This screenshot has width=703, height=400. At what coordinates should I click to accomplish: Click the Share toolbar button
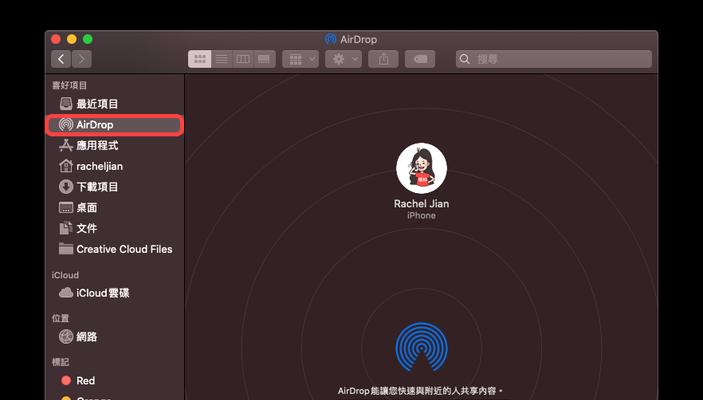[x=383, y=59]
